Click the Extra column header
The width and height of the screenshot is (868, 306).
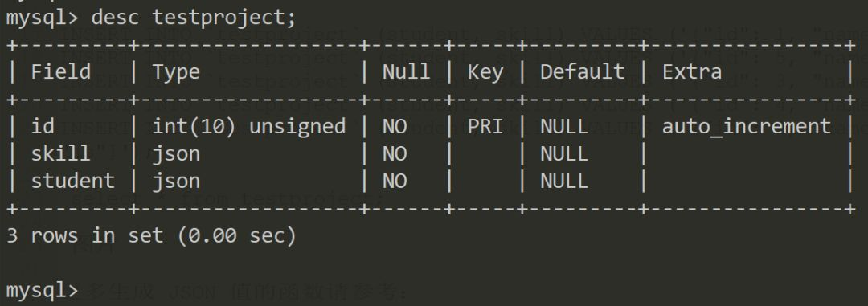tap(692, 72)
